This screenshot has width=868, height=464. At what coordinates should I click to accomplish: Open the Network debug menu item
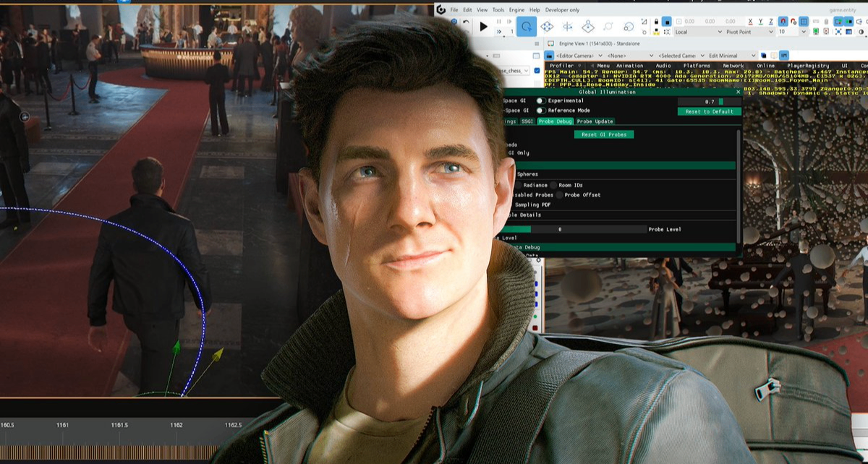tap(733, 66)
